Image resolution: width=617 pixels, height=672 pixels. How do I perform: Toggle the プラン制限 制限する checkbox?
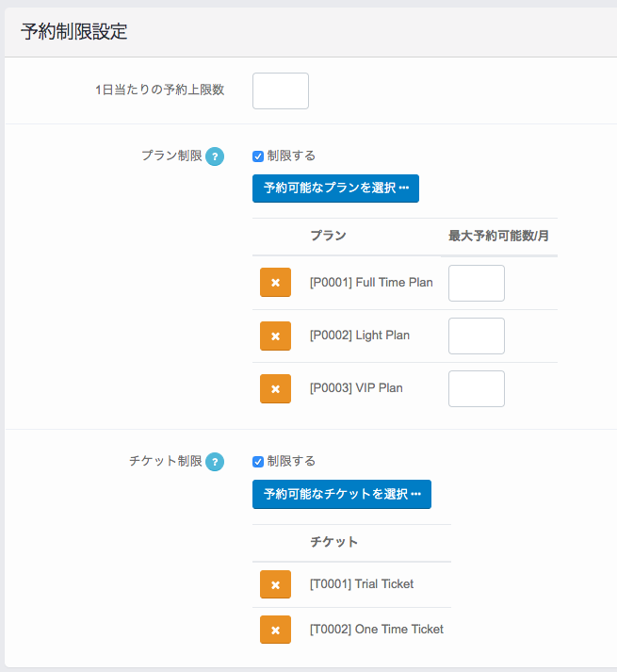258,156
